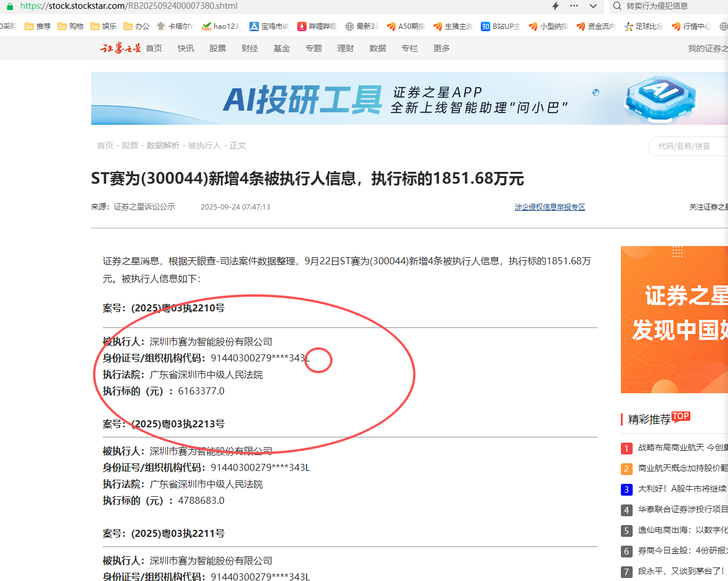Screen dimensions: 728x581
Task: Open the 小型纳指 bookmark
Action: [549, 26]
